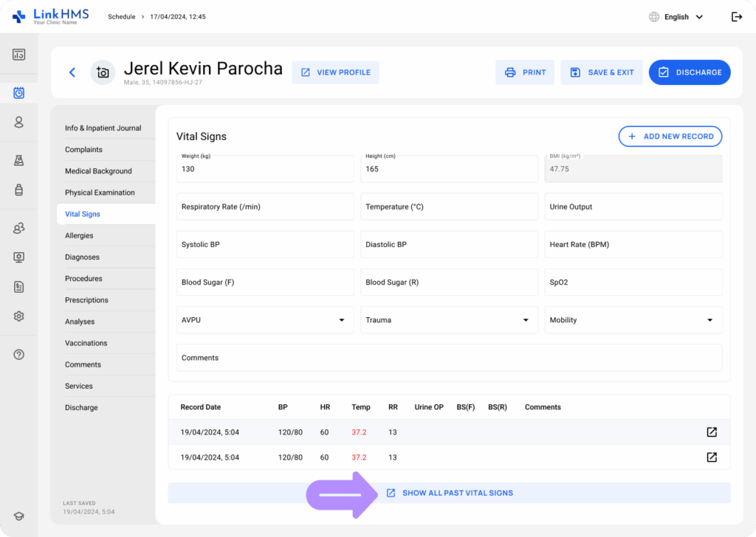Click the patient photo camera icon
Screen dimensions: 756x537
pos(103,72)
